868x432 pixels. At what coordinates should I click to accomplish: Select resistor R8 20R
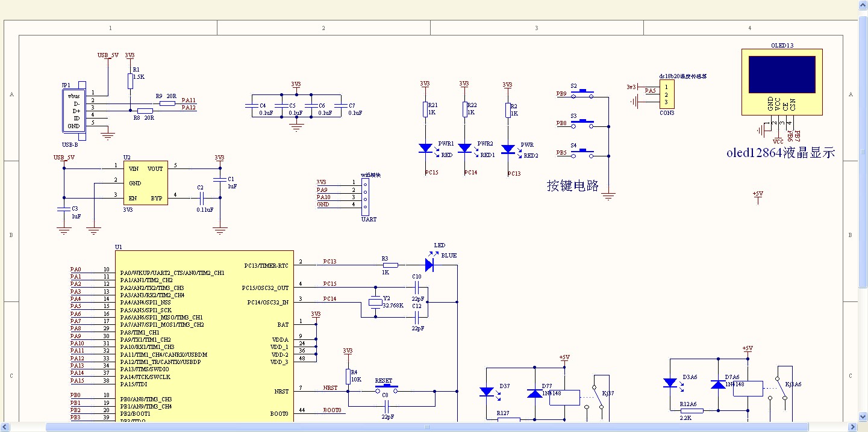tap(145, 111)
